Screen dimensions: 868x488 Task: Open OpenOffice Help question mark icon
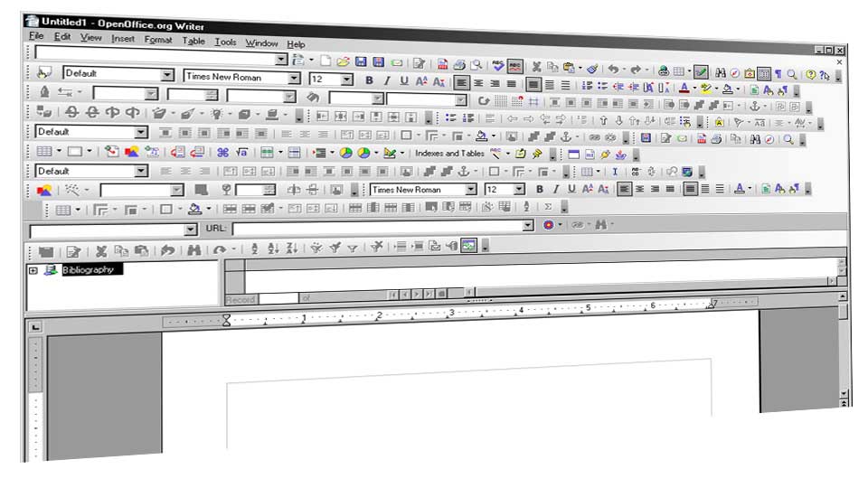click(811, 74)
